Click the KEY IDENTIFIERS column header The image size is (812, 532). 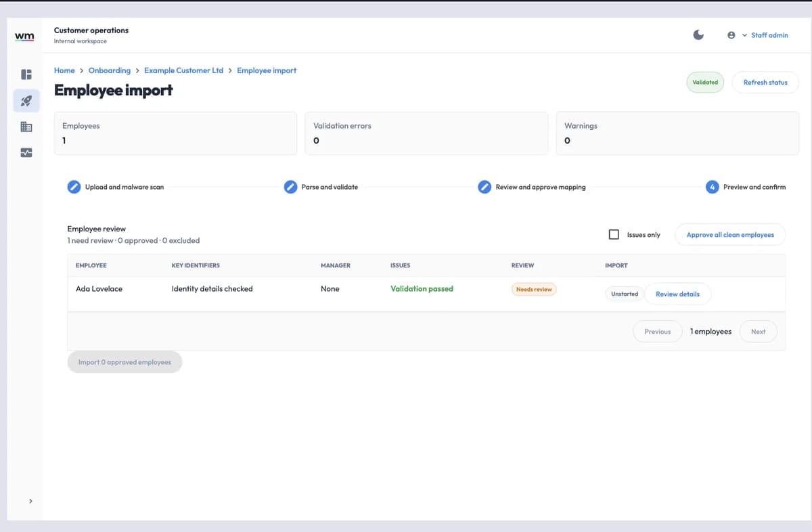(196, 265)
